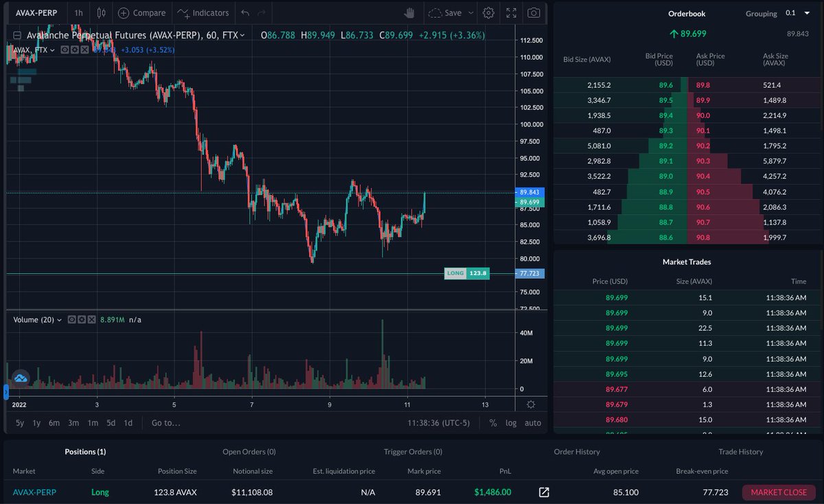The height and width of the screenshot is (504, 824).
Task: Open the orderbook Grouping 0.1 dropdown
Action: click(x=799, y=13)
